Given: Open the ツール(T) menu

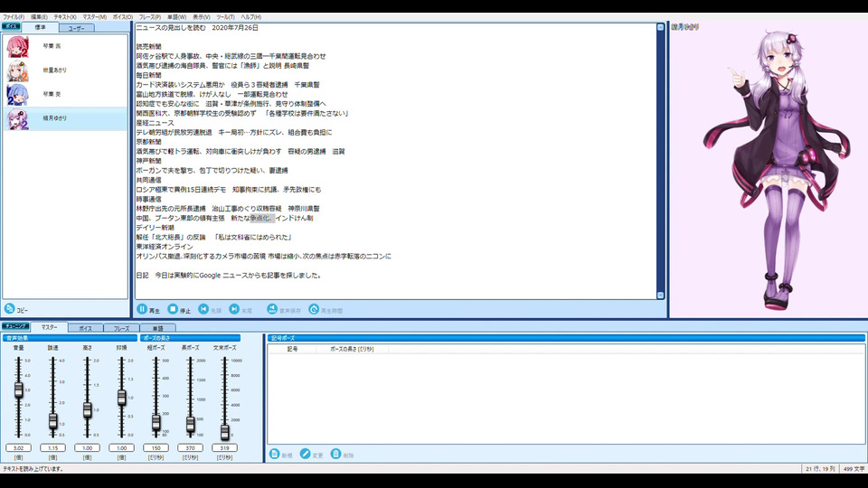Looking at the screenshot, I should point(225,17).
